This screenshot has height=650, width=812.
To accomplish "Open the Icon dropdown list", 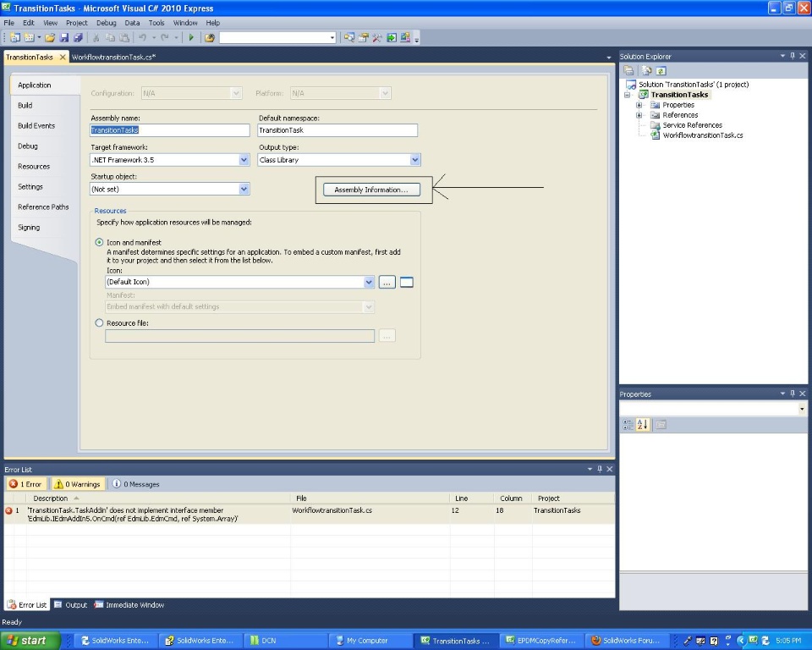I will pyautogui.click(x=369, y=282).
